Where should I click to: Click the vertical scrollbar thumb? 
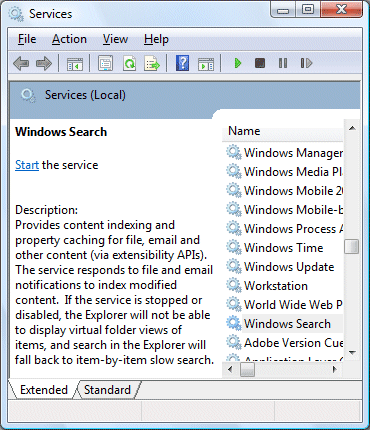[352, 247]
